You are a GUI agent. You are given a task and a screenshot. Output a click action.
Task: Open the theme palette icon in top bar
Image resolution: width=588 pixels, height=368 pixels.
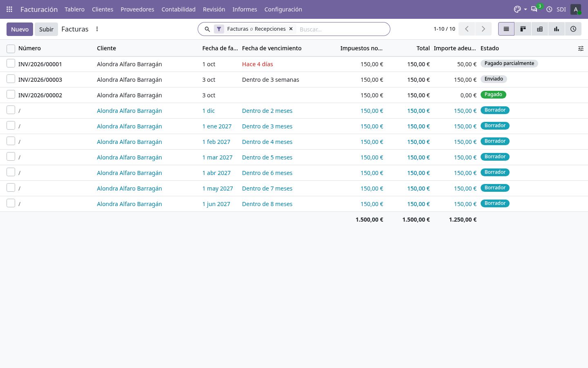(517, 9)
